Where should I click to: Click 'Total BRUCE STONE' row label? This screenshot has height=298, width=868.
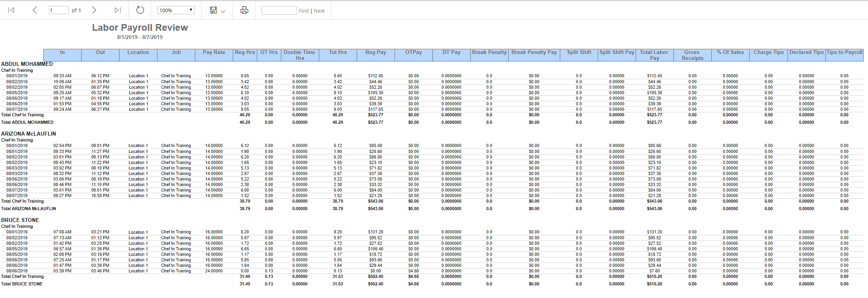[22, 284]
